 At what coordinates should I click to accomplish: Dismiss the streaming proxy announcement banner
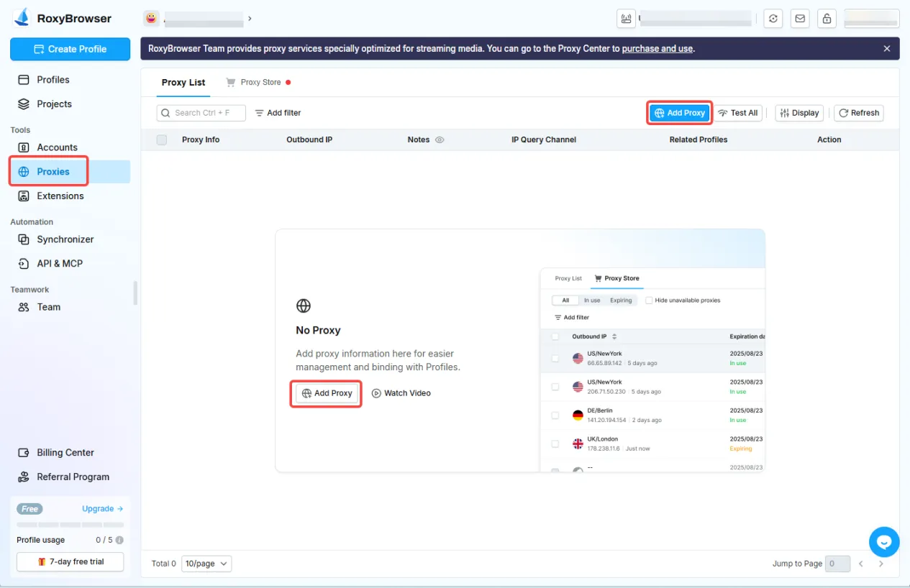pos(886,48)
